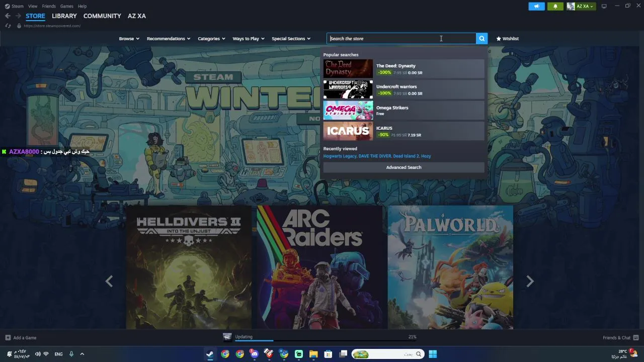Select the Undercroft warriors search result
This screenshot has height=362, width=644.
(x=404, y=89)
